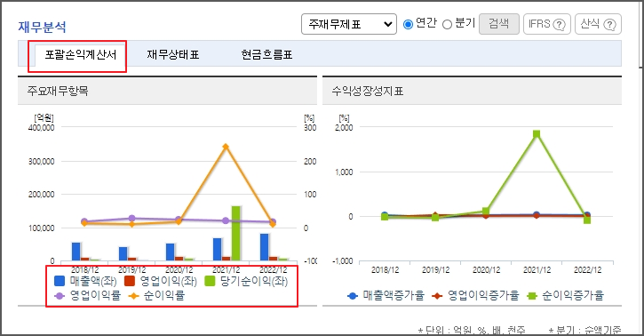Viewport: 644px width, 336px height.
Task: Open the IFRS help button
Action: 546,24
